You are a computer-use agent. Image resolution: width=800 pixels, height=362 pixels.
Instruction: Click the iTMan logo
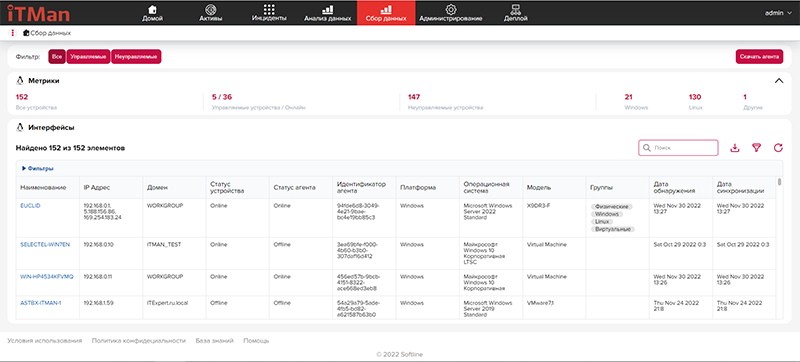pos(38,13)
